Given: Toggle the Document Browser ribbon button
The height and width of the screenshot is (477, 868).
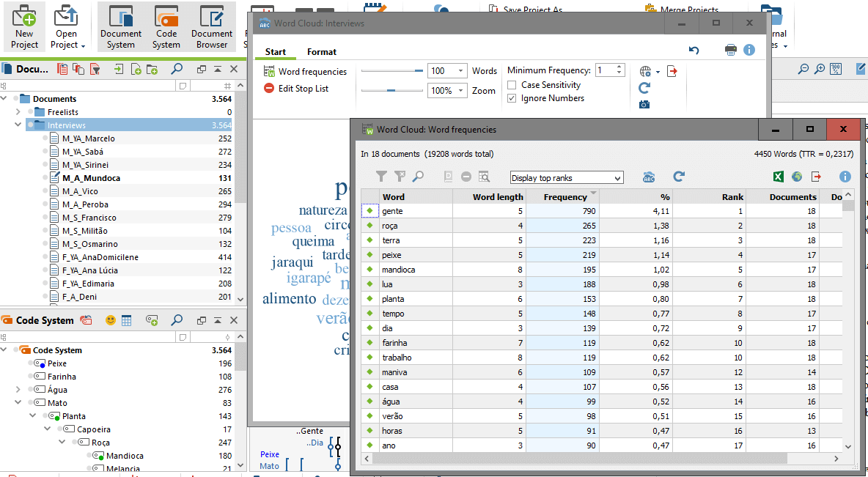Looking at the screenshot, I should click(x=211, y=26).
